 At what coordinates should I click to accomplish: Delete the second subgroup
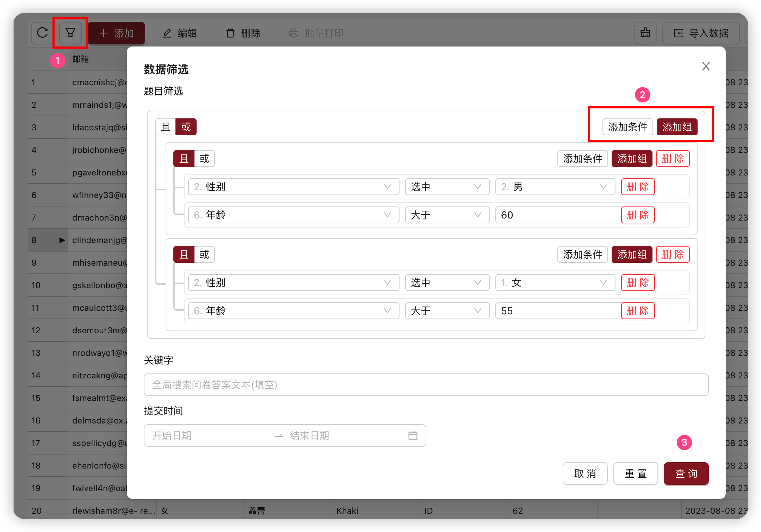[x=673, y=254]
